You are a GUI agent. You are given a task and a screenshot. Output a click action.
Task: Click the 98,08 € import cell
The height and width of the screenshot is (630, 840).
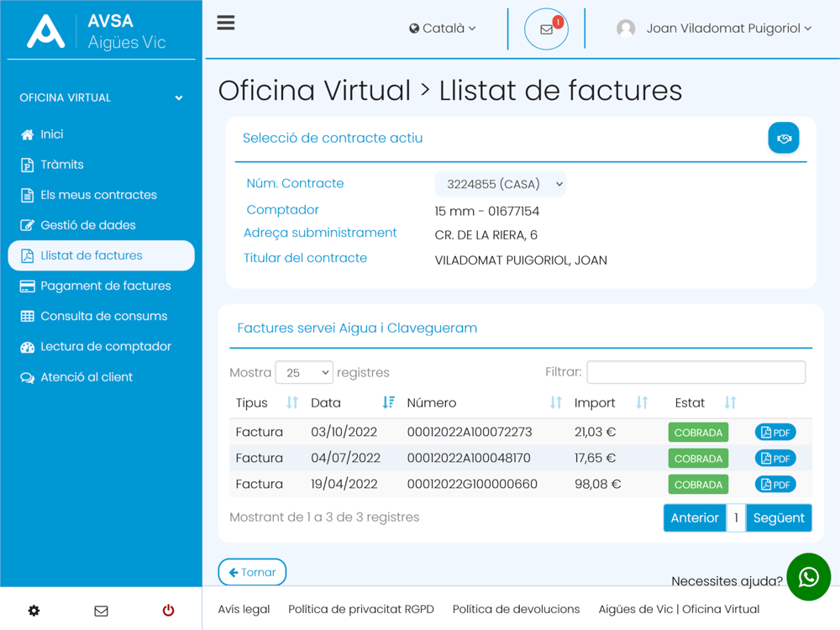click(597, 485)
